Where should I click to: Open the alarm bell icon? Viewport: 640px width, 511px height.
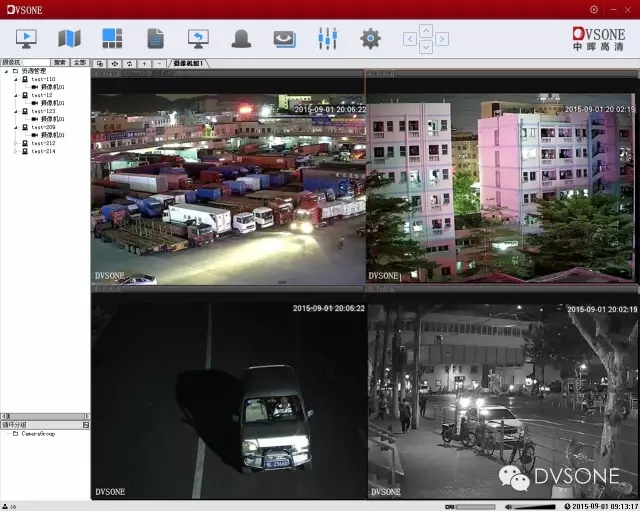coord(241,39)
